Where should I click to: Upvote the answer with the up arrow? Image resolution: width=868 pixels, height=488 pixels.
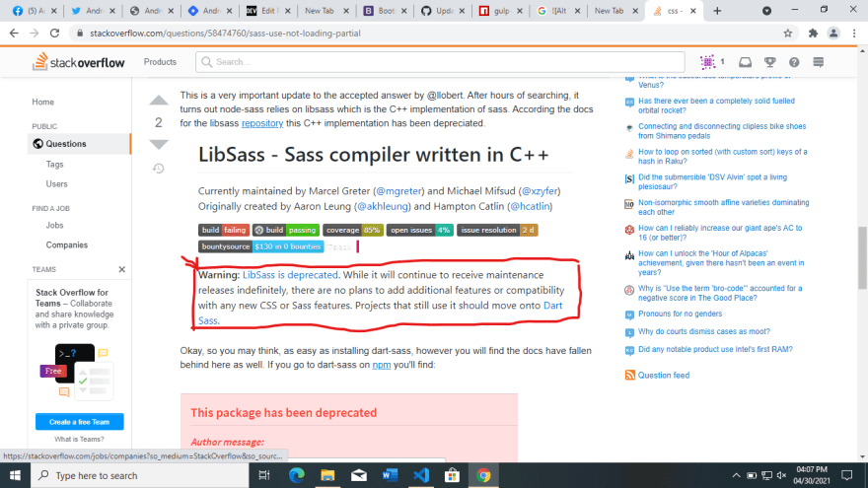(x=159, y=101)
